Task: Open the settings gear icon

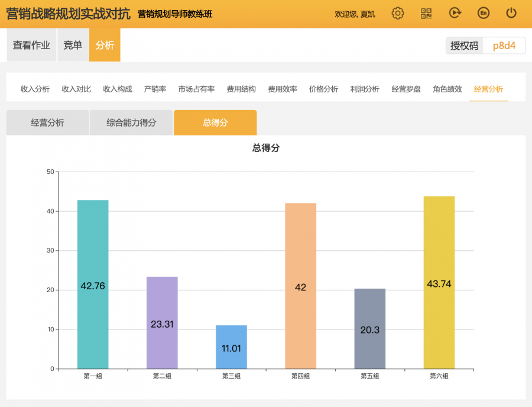Action: tap(398, 14)
